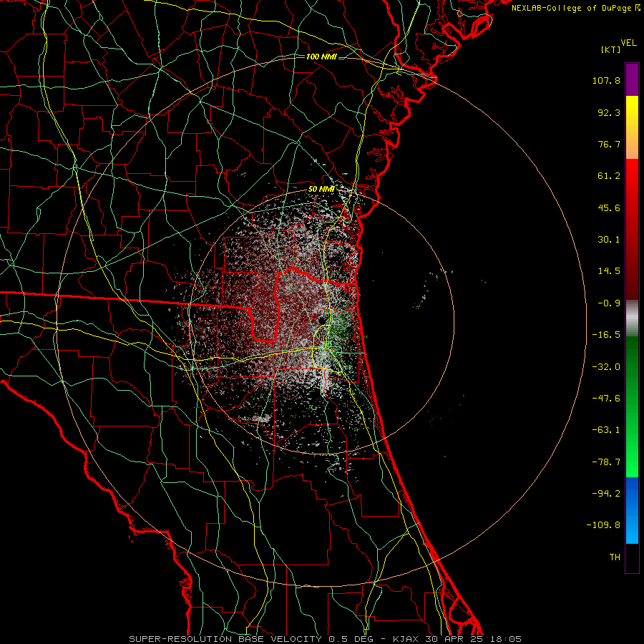The width and height of the screenshot is (644, 644).
Task: Click the -109.8 legend value
Action: point(604,525)
